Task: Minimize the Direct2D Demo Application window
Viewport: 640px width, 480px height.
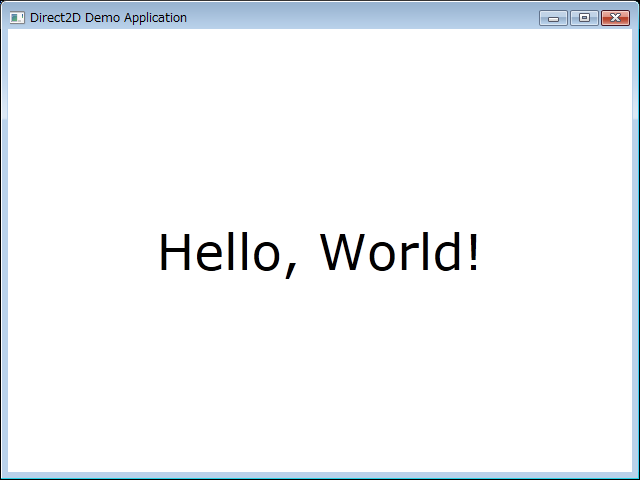Action: (x=553, y=17)
